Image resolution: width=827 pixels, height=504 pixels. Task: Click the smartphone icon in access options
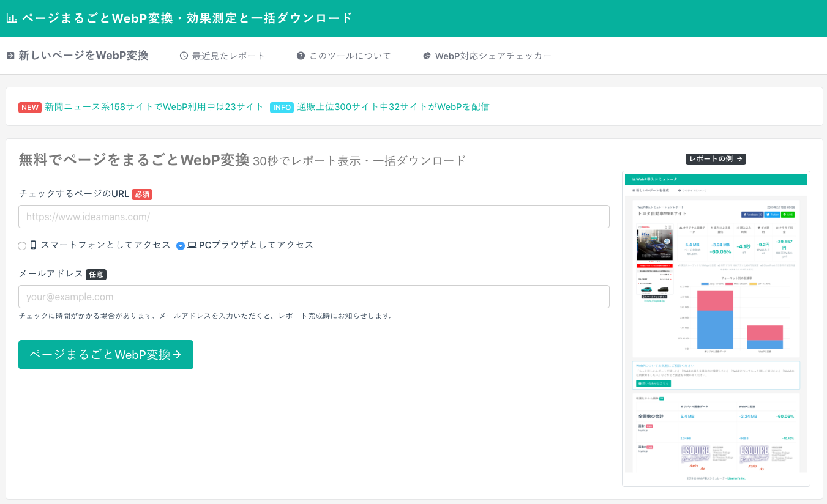(x=34, y=245)
